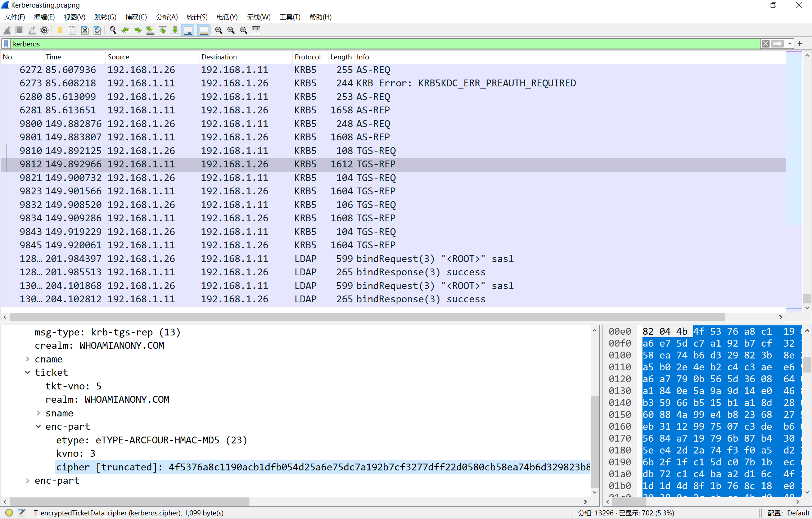Viewport: 812px width, 519px height.
Task: Click the packet details horizontal scrollbar
Action: (x=129, y=502)
